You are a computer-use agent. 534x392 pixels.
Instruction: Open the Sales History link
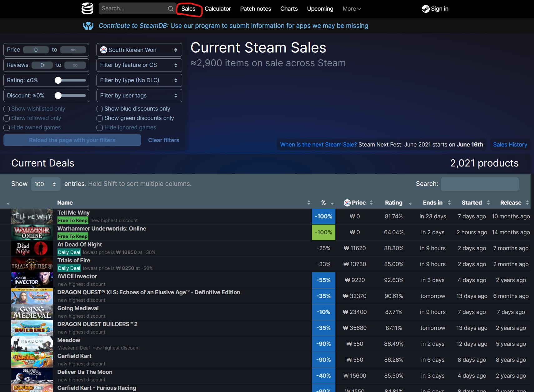click(510, 145)
